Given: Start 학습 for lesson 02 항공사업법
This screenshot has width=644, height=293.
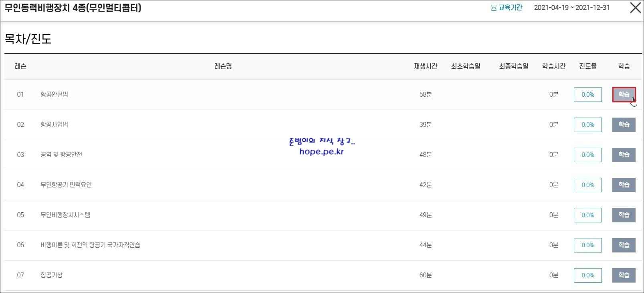Looking at the screenshot, I should tap(624, 125).
